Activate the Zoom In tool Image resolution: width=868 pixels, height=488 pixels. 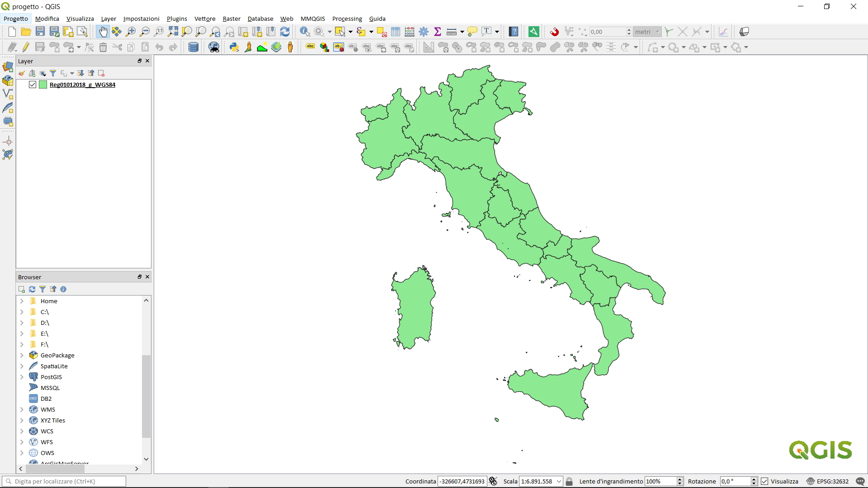pyautogui.click(x=131, y=32)
